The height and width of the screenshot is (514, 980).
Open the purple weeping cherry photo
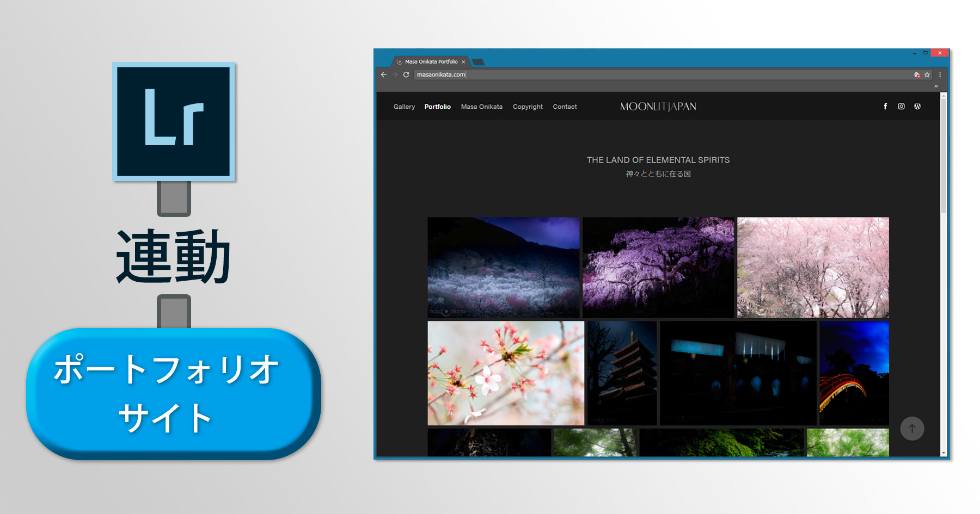pyautogui.click(x=658, y=268)
